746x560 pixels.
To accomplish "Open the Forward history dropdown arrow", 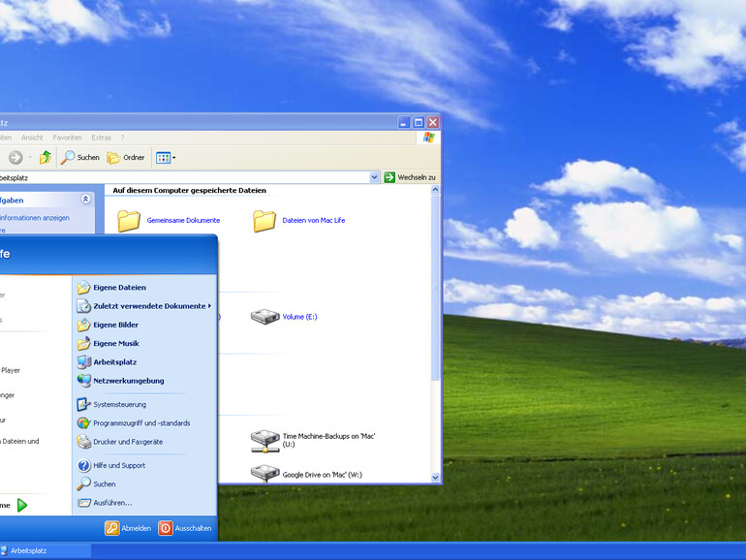I will pyautogui.click(x=30, y=158).
